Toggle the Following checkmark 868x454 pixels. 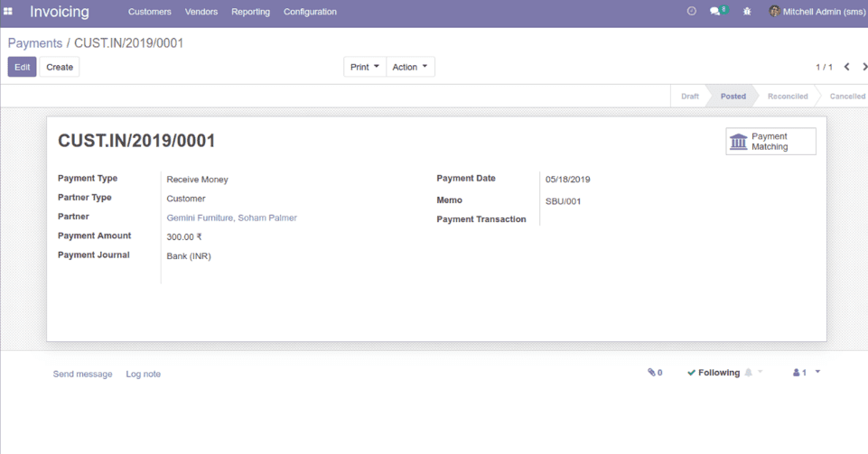click(691, 373)
